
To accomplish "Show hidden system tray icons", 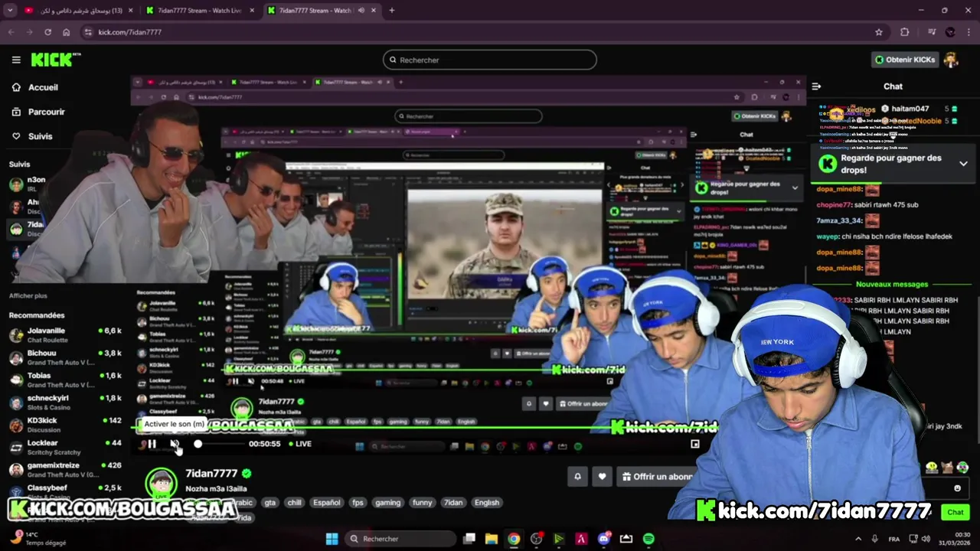I will point(857,539).
